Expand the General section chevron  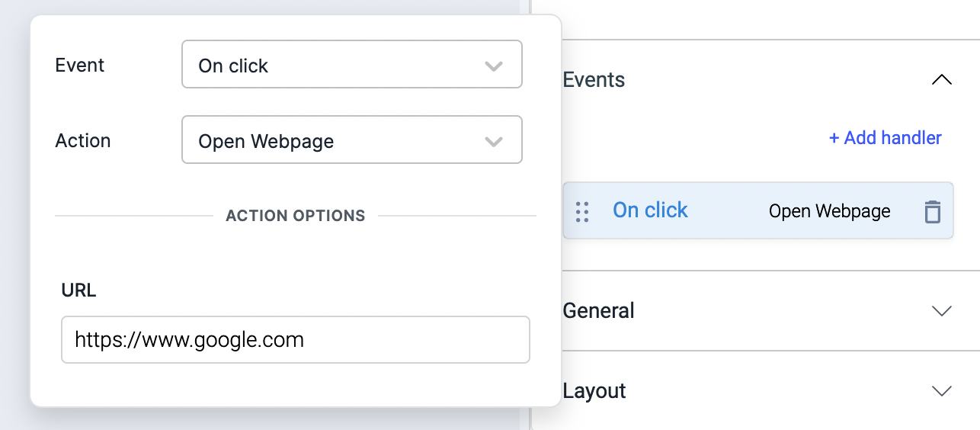tap(942, 311)
